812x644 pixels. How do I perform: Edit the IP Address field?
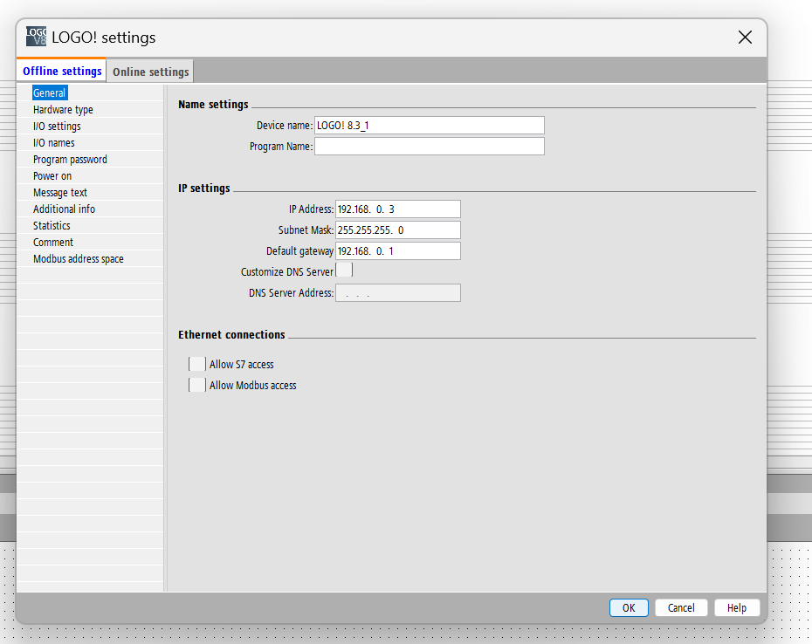[x=398, y=209]
